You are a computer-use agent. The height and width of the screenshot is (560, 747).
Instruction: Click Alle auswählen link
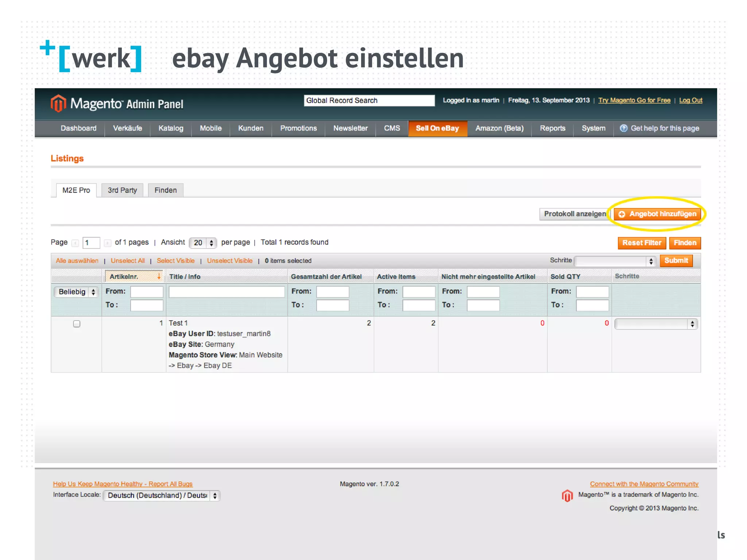77,261
